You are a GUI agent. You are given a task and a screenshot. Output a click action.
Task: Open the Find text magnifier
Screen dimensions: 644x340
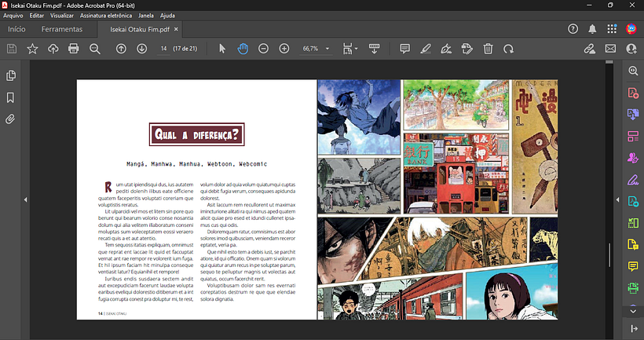pos(95,49)
